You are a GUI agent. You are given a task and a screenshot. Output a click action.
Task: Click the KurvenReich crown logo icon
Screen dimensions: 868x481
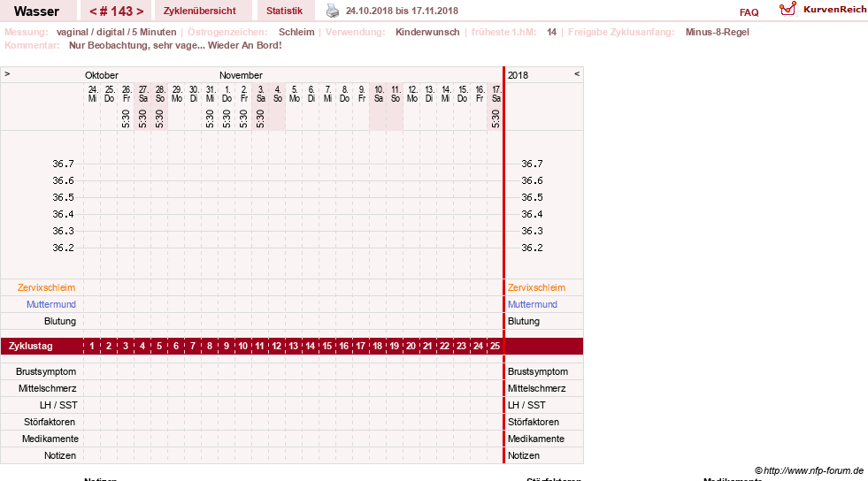coord(787,9)
